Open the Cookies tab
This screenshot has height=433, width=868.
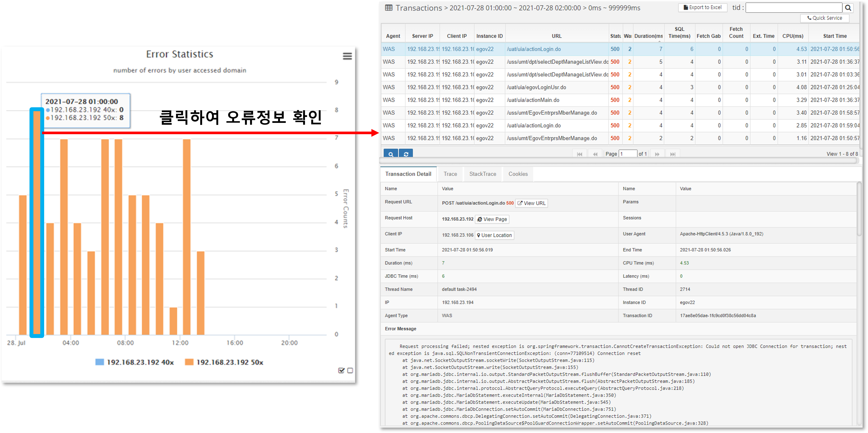pyautogui.click(x=518, y=174)
